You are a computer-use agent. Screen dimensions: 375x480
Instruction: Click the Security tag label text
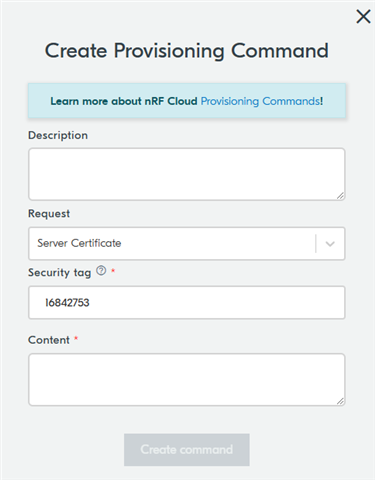click(60, 273)
